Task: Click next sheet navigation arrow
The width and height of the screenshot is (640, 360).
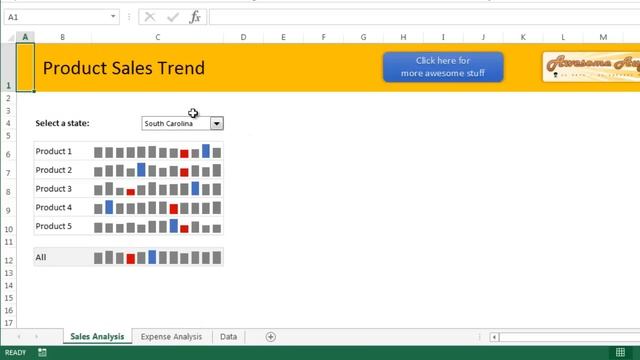Action: pos(36,337)
